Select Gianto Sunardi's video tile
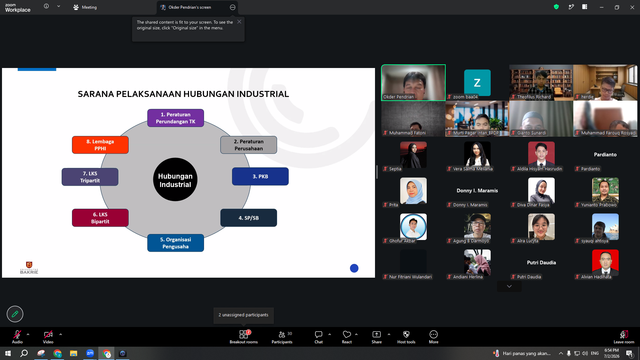 click(x=541, y=119)
